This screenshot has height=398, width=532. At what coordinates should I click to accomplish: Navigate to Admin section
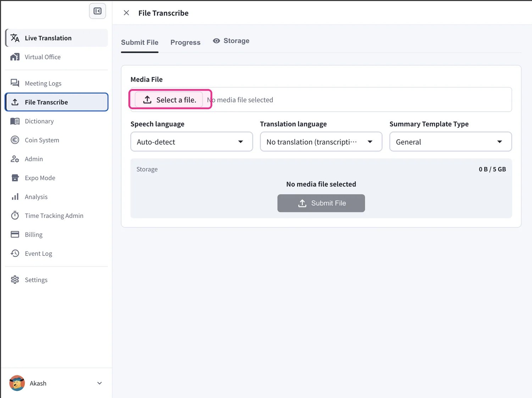[x=57, y=159]
